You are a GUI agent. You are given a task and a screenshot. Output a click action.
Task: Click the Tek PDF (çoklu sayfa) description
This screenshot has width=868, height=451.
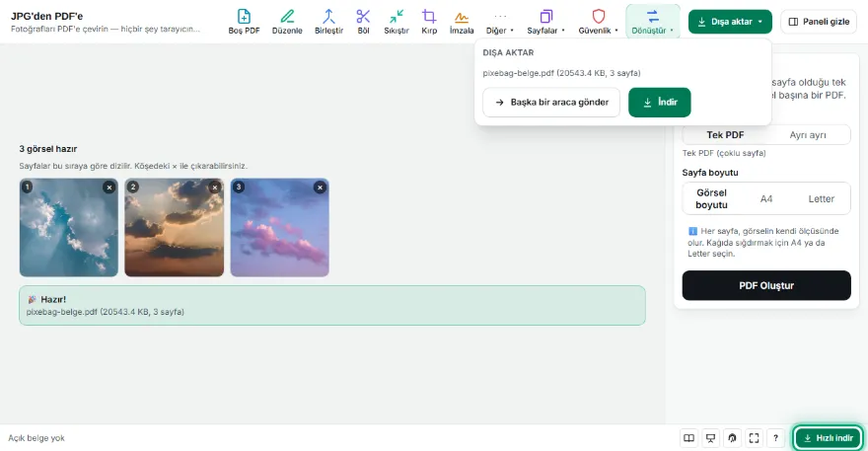724,153
